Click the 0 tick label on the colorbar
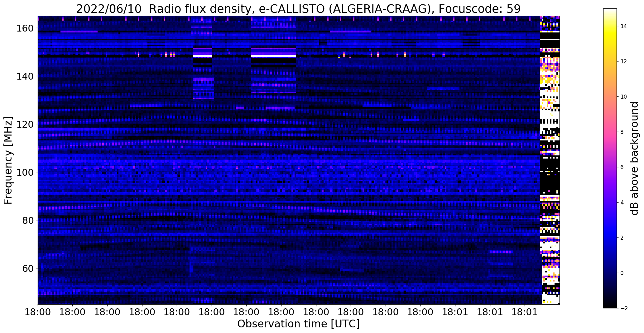 tap(622, 273)
